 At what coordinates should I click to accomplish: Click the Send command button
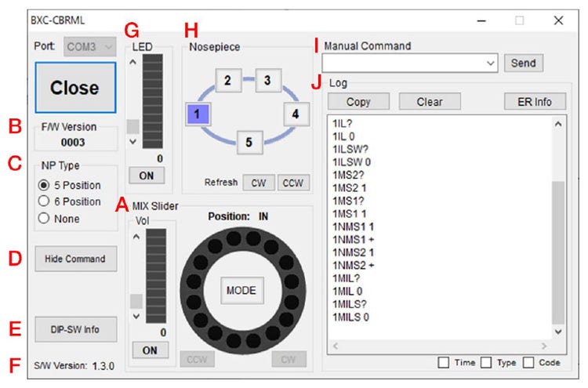point(523,63)
